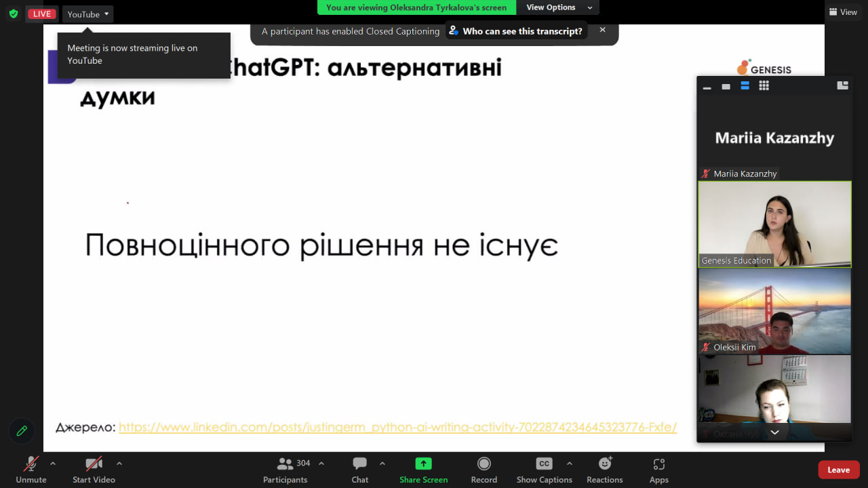Screen dimensions: 868x488
Task: Click the green encryption shield icon
Action: pos(14,14)
